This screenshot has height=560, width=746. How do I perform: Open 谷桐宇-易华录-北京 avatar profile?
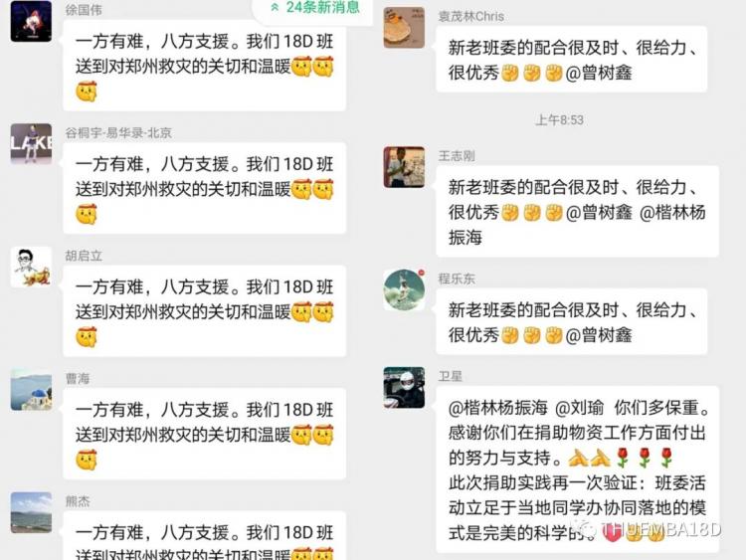pos(31,143)
